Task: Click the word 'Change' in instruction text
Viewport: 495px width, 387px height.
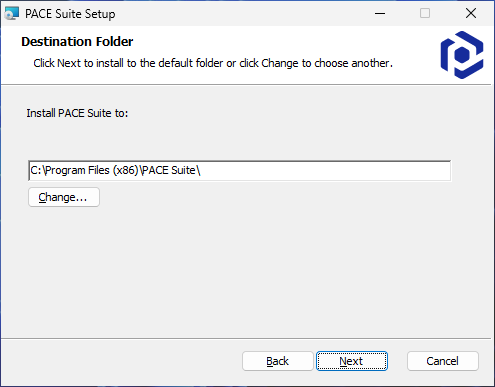Action: coord(280,63)
